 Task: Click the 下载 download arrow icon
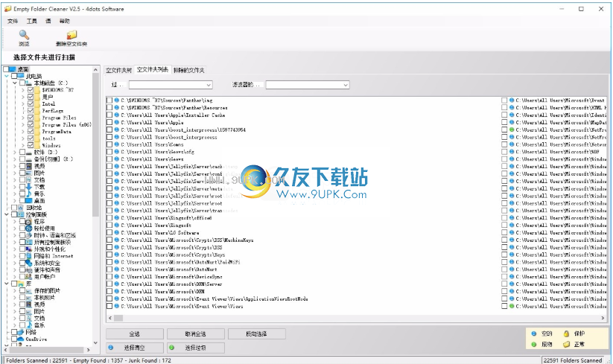29,187
